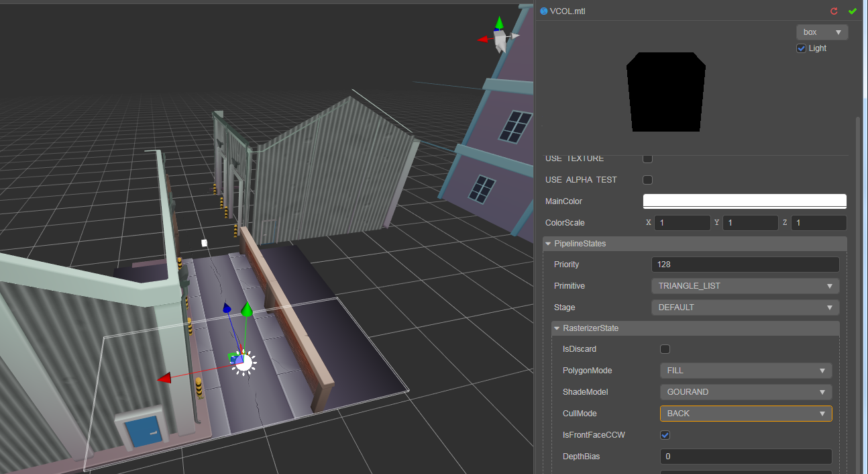
Task: Click the scene orientation gizmo cube
Action: [x=500, y=40]
